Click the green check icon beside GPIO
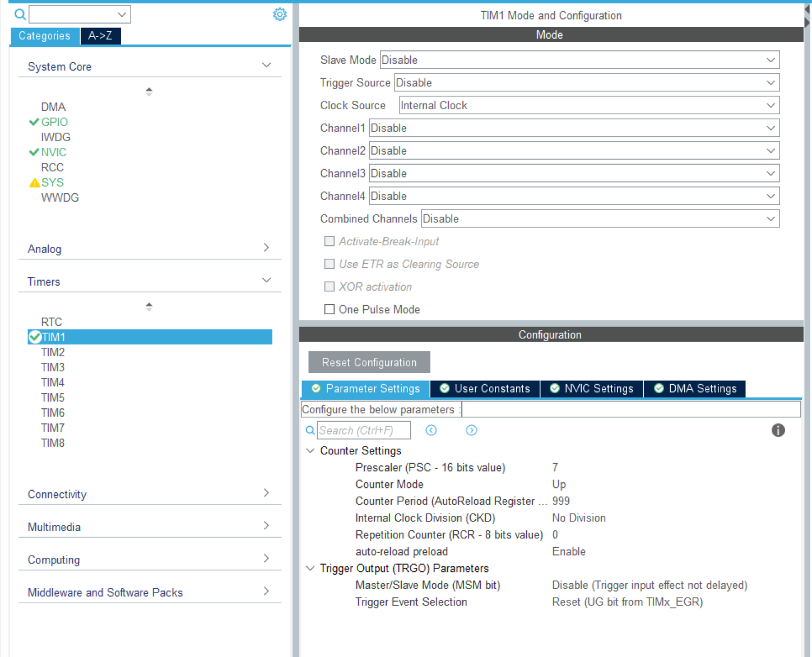Viewport: 812px width, 657px height. point(34,122)
